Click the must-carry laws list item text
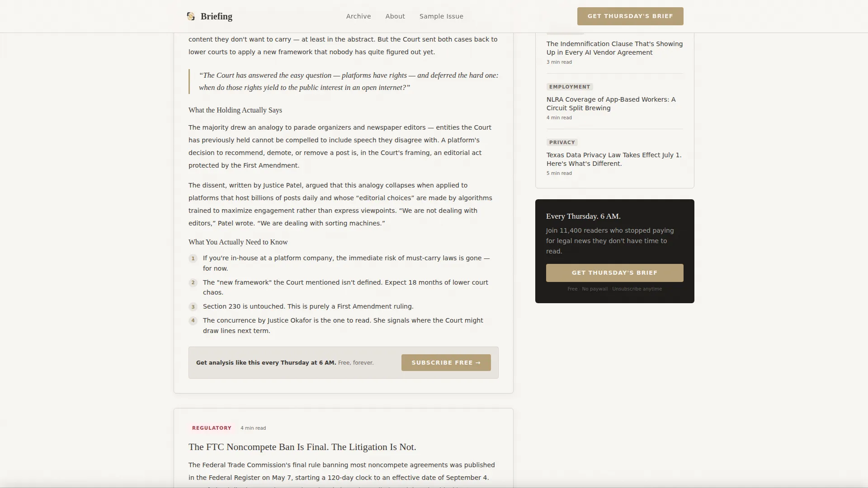This screenshot has width=868, height=488. (346, 263)
